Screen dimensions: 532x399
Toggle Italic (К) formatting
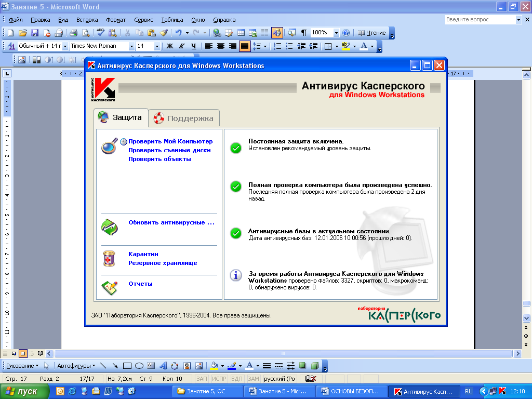[181, 46]
